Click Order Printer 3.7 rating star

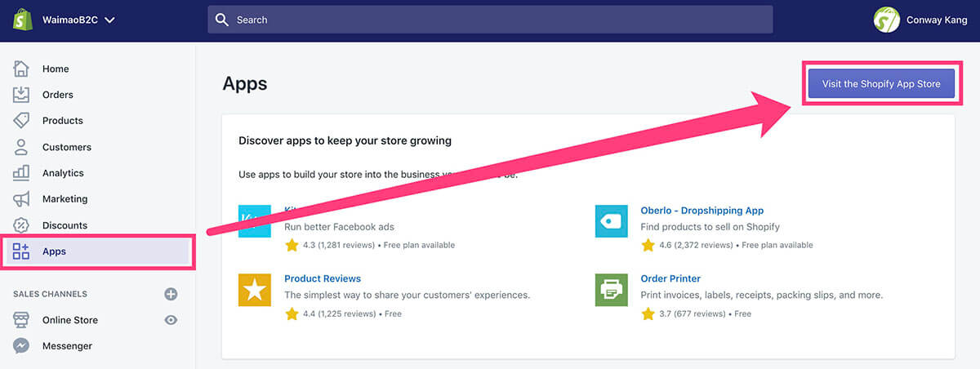click(x=648, y=313)
